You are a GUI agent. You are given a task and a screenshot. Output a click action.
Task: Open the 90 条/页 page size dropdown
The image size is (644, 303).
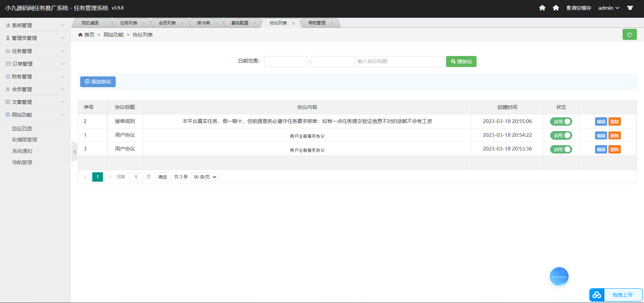coord(205,177)
